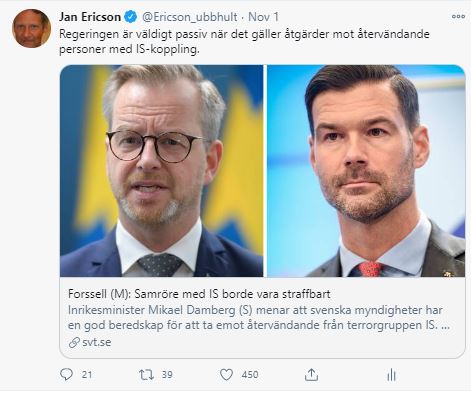Screen dimensions: 471x394
Task: Click the article description about Inrikesminister Damberg
Action: click(x=259, y=317)
